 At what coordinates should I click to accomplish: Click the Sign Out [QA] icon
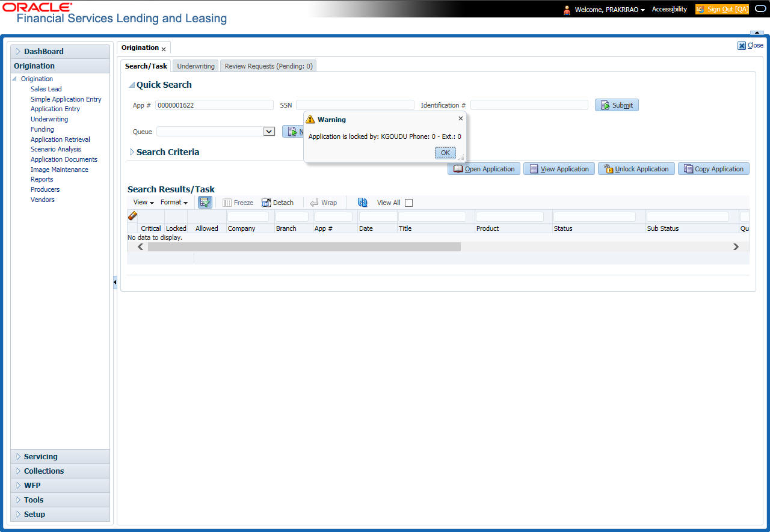[x=700, y=10]
